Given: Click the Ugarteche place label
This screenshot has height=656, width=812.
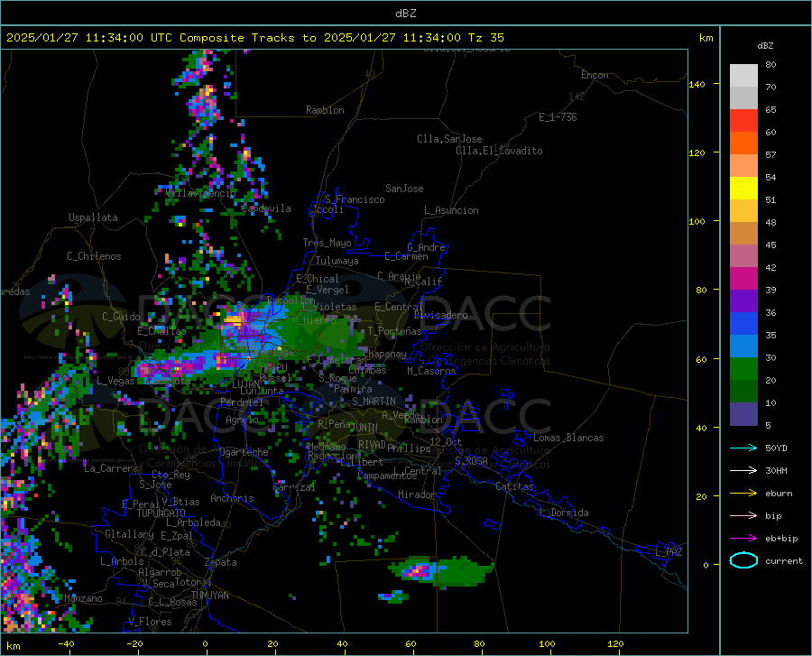Looking at the screenshot, I should click(x=244, y=452).
